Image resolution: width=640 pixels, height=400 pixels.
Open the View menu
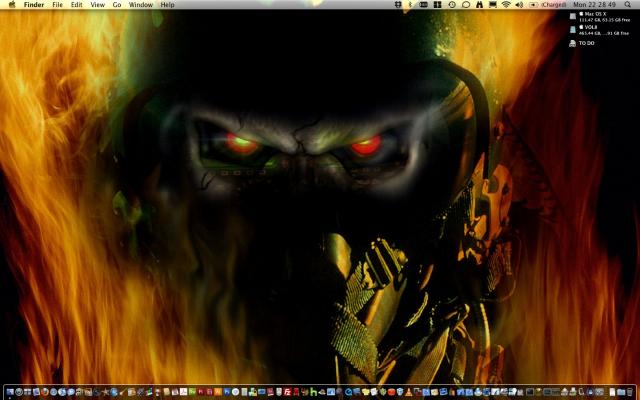[98, 5]
